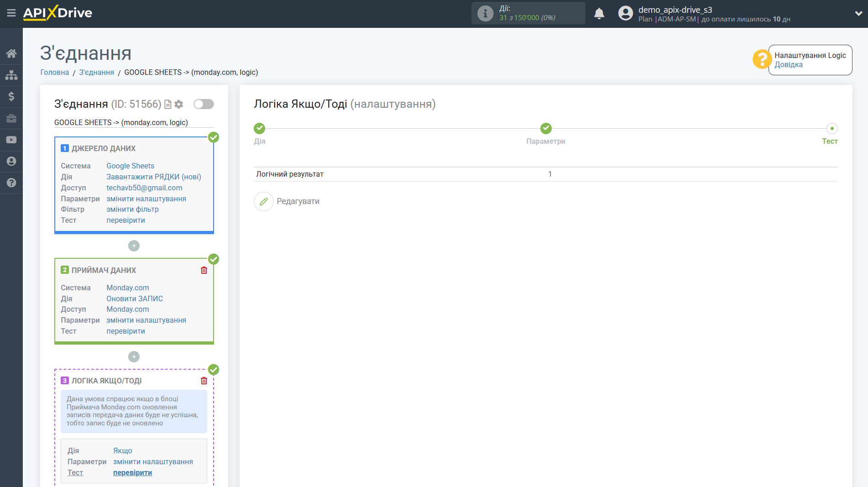The width and height of the screenshot is (868, 487).
Task: Add a block after Data Receiver
Action: (134, 356)
